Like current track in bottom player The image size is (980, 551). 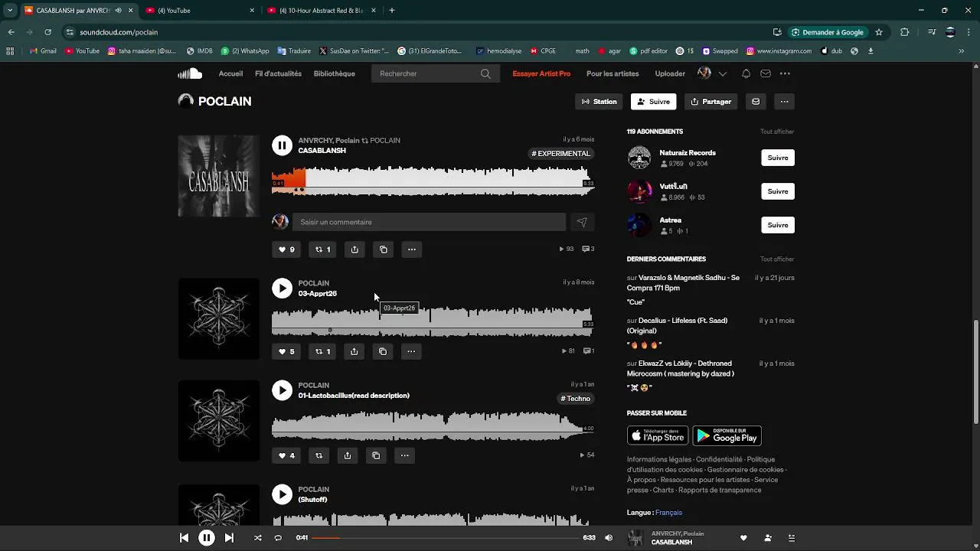743,538
